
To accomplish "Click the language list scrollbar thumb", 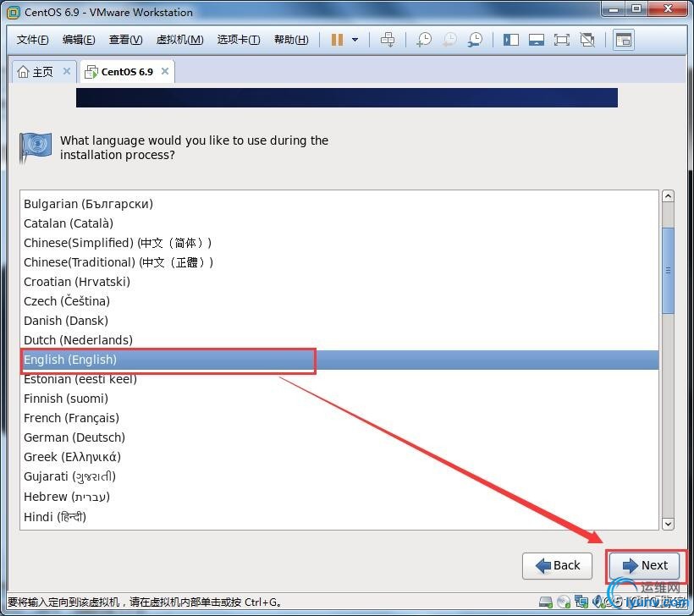I will pos(668,271).
